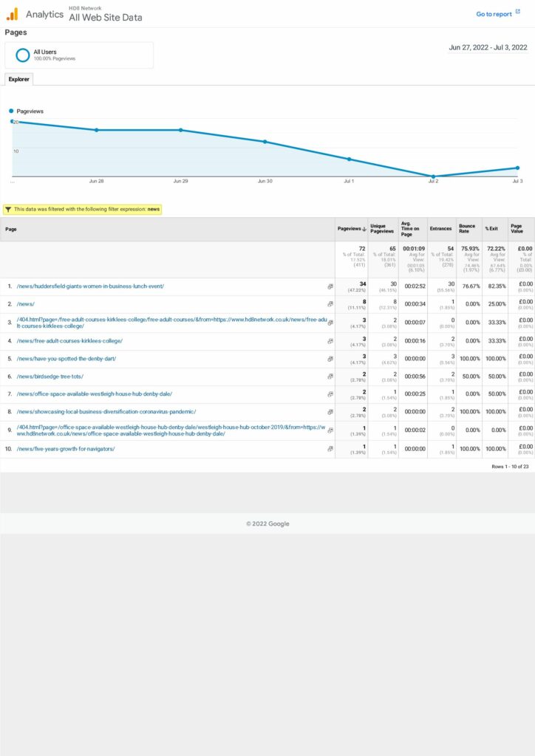Screen dimensions: 535x756
Task: Click open-in-new icon for /news/ row
Action: click(330, 304)
